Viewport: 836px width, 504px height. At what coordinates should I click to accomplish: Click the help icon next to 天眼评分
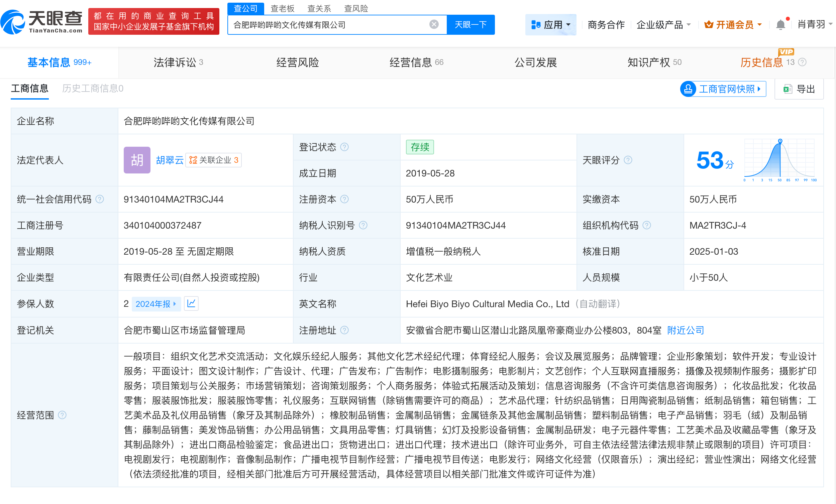coord(628,160)
